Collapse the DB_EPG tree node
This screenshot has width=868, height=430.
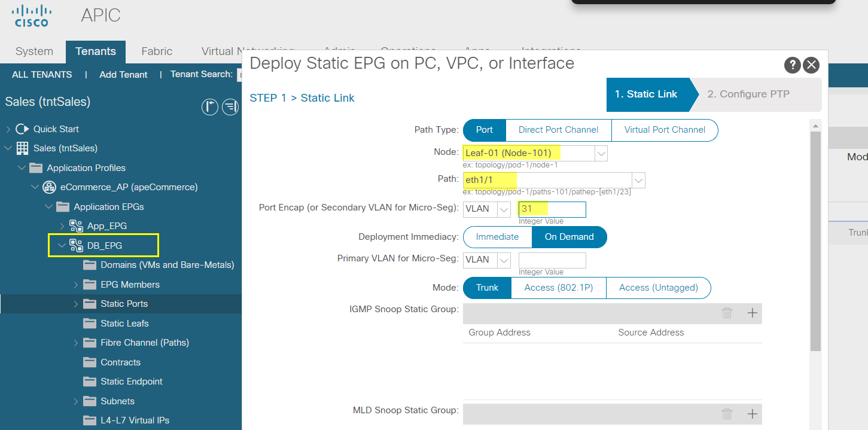(x=62, y=245)
